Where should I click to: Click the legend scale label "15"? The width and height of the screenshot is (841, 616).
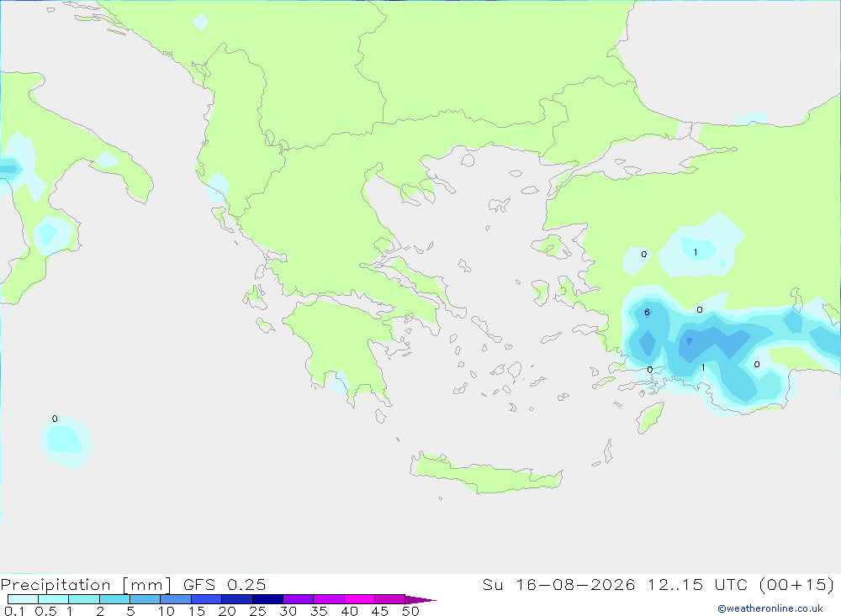click(x=196, y=611)
